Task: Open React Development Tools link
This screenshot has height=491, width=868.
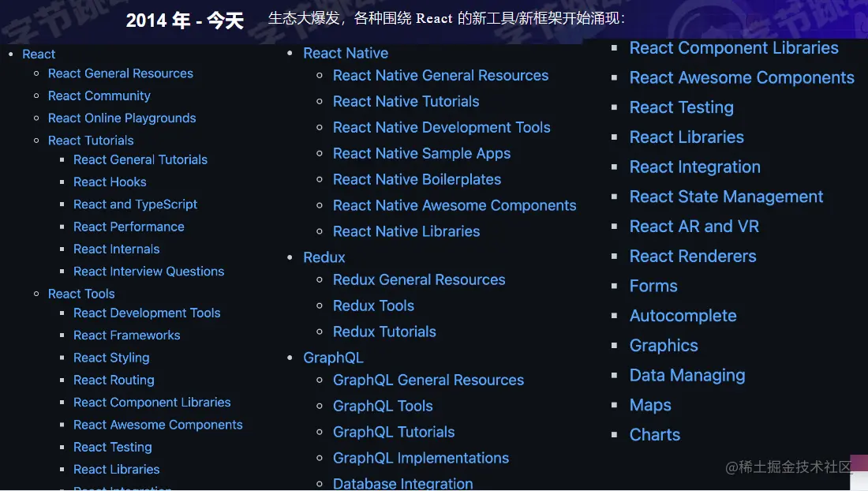Action: (x=148, y=313)
